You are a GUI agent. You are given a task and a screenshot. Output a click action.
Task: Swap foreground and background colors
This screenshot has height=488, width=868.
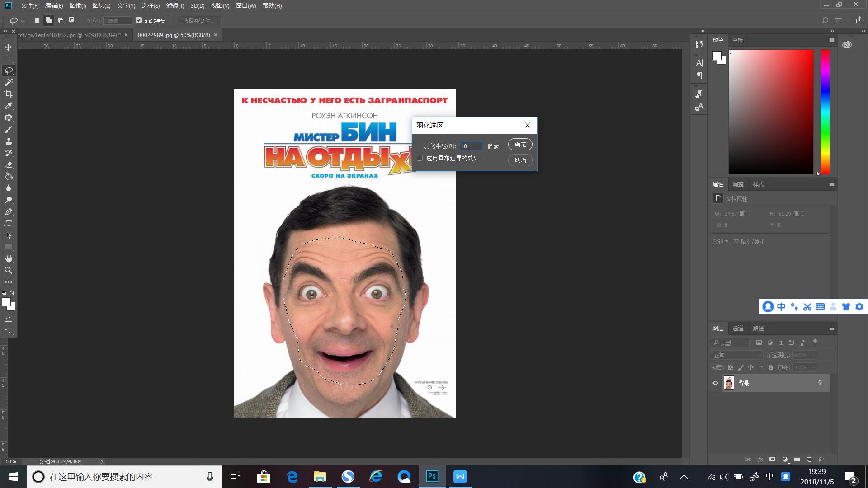click(x=12, y=292)
